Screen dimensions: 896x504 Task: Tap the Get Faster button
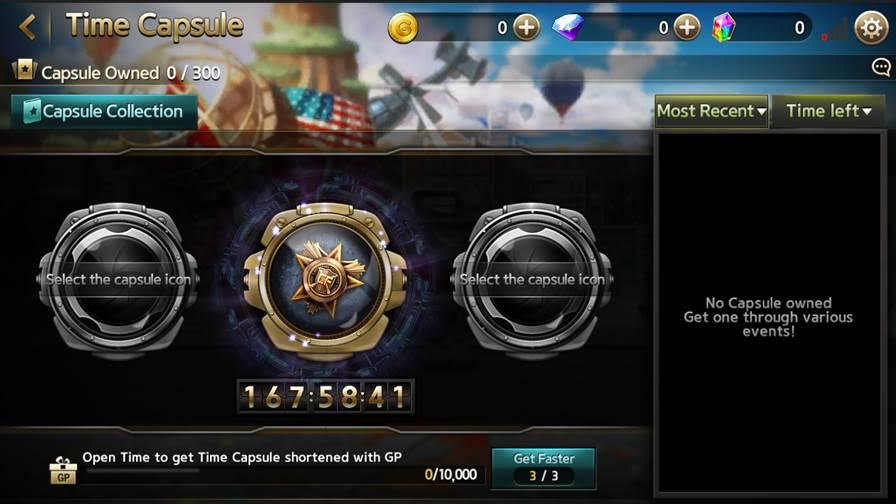[543, 468]
